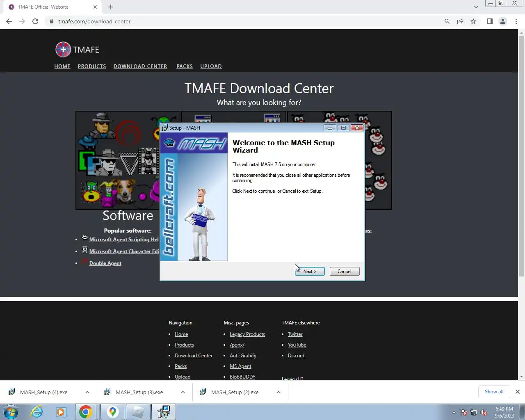Open a new Chrome tab

111,7
